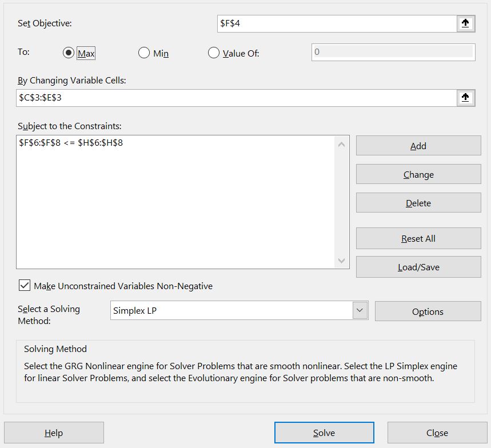Click range selector icon for Set Objective

pyautogui.click(x=465, y=23)
